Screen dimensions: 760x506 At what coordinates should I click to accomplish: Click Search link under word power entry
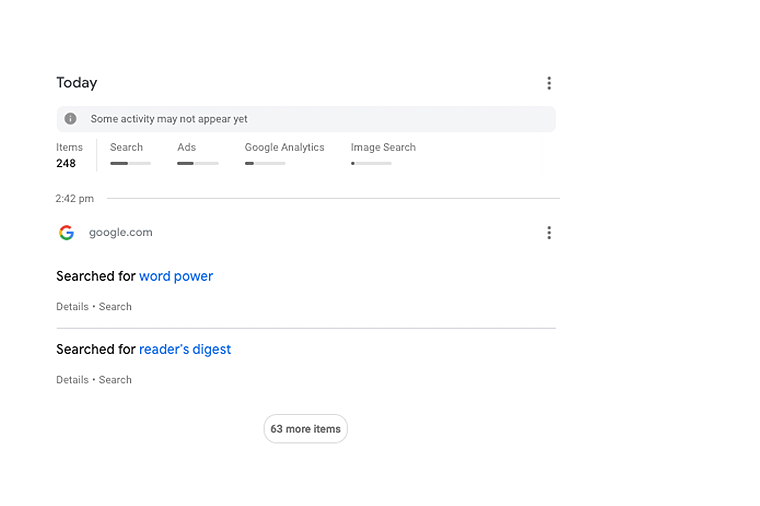115,307
